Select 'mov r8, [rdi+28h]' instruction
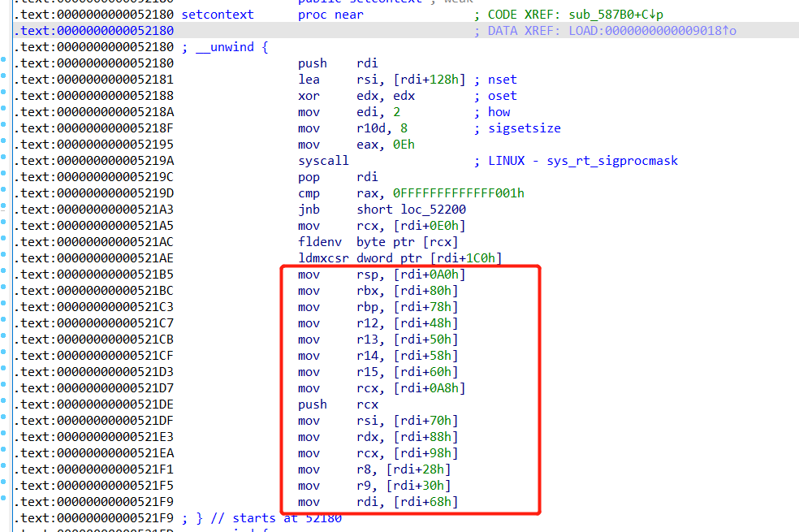 (x=374, y=469)
